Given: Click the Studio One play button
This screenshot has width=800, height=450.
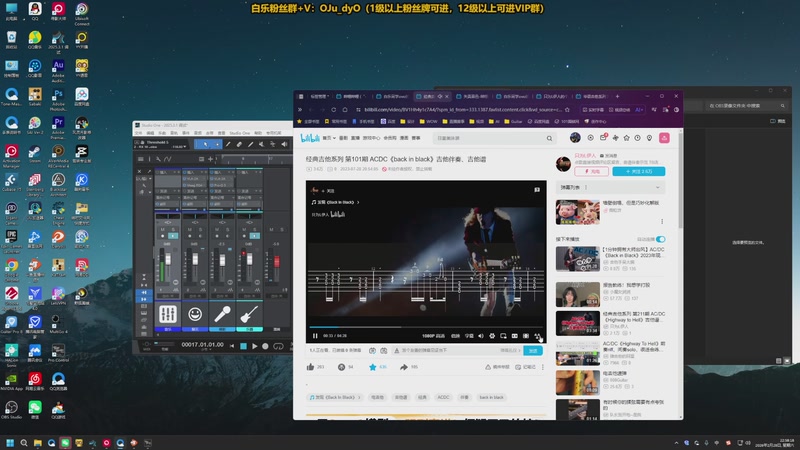Looking at the screenshot, I should coord(255,346).
